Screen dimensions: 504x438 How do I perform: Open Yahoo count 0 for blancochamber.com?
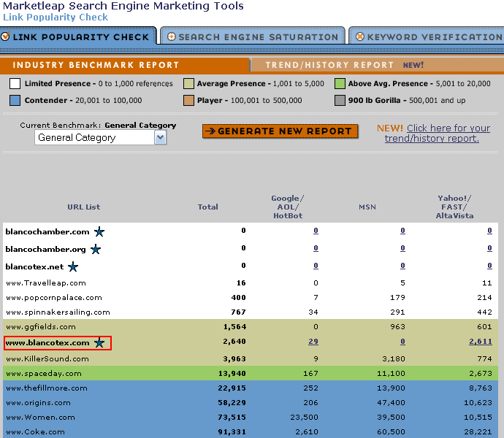coord(489,231)
